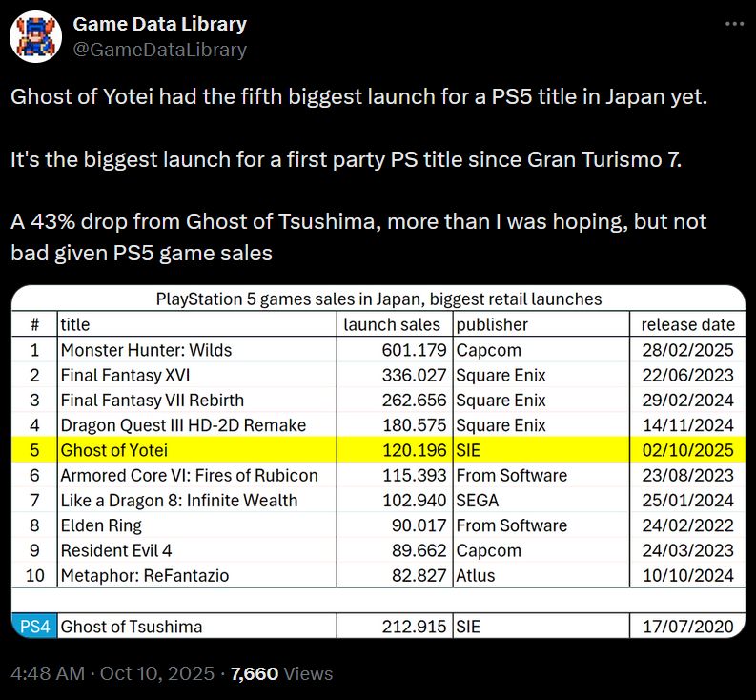Click the 82.827 launch sales value
This screenshot has width=756, height=700.
[419, 575]
